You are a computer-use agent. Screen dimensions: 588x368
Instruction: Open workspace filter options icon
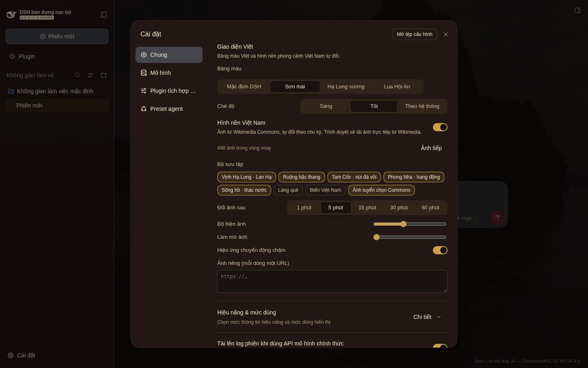click(x=91, y=75)
